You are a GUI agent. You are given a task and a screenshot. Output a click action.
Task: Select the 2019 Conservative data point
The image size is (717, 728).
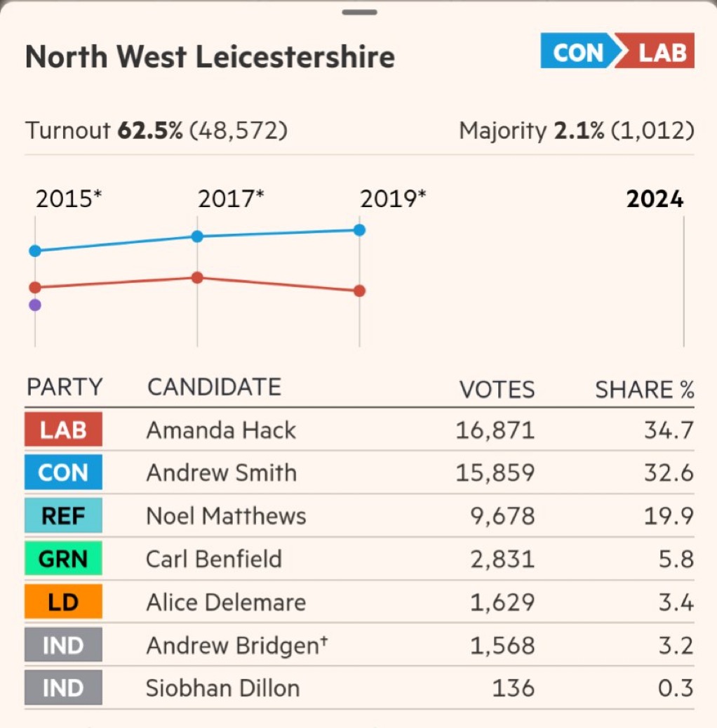[x=359, y=230]
